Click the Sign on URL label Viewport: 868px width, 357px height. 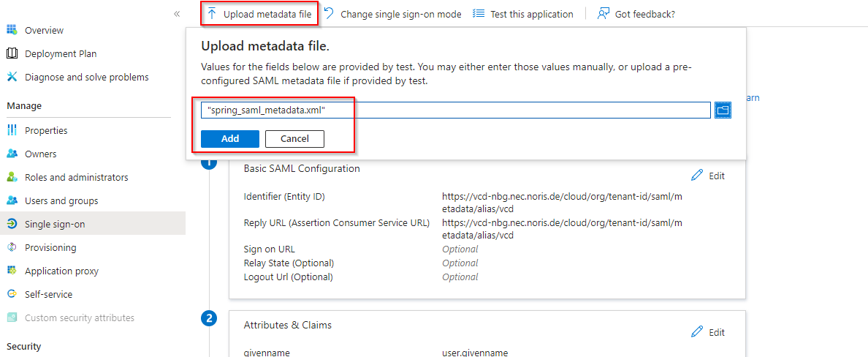[270, 249]
